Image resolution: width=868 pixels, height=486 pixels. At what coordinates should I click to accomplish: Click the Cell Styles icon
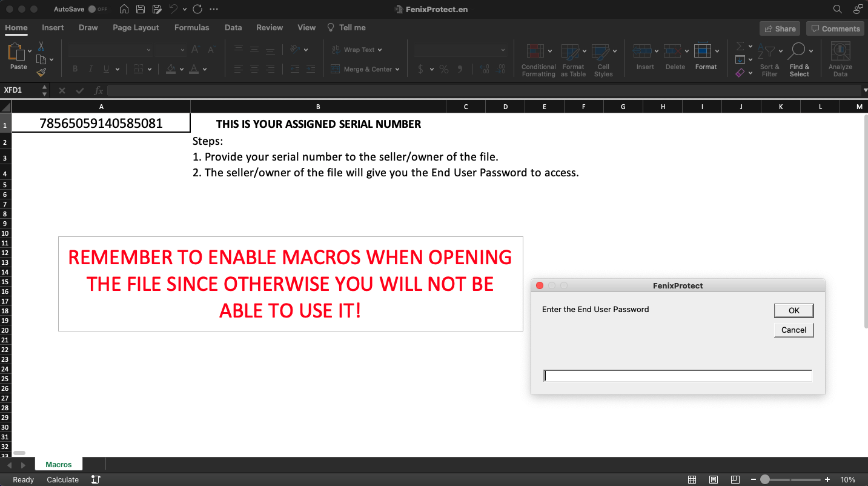pyautogui.click(x=600, y=51)
